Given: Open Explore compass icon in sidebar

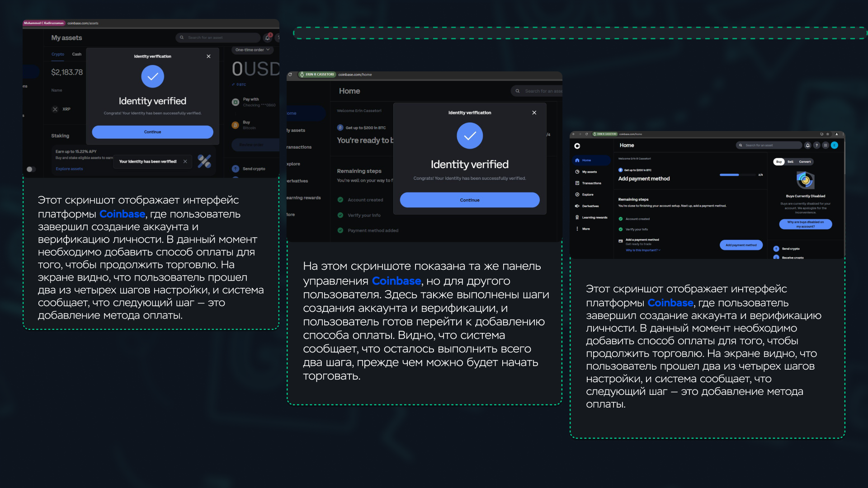Looking at the screenshot, I should (577, 195).
